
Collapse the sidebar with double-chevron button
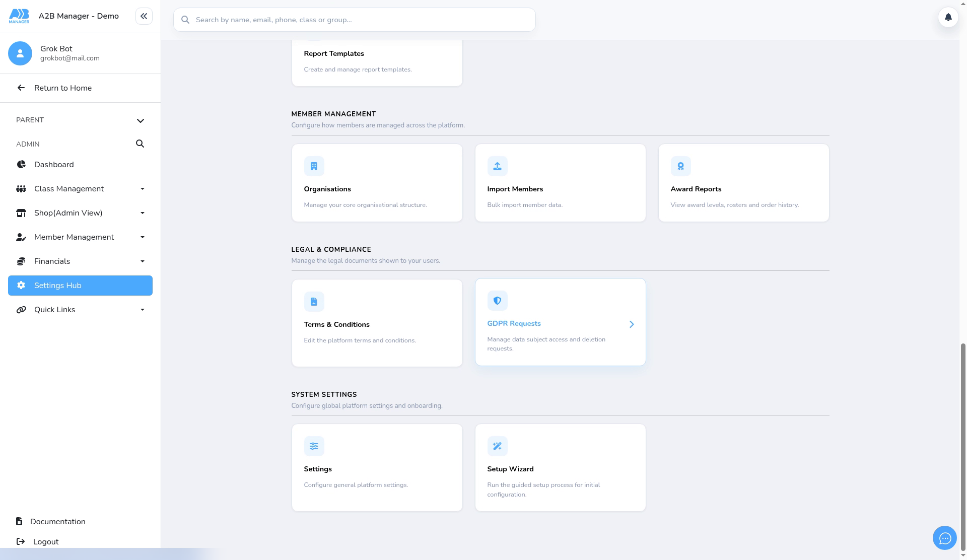[x=144, y=16]
